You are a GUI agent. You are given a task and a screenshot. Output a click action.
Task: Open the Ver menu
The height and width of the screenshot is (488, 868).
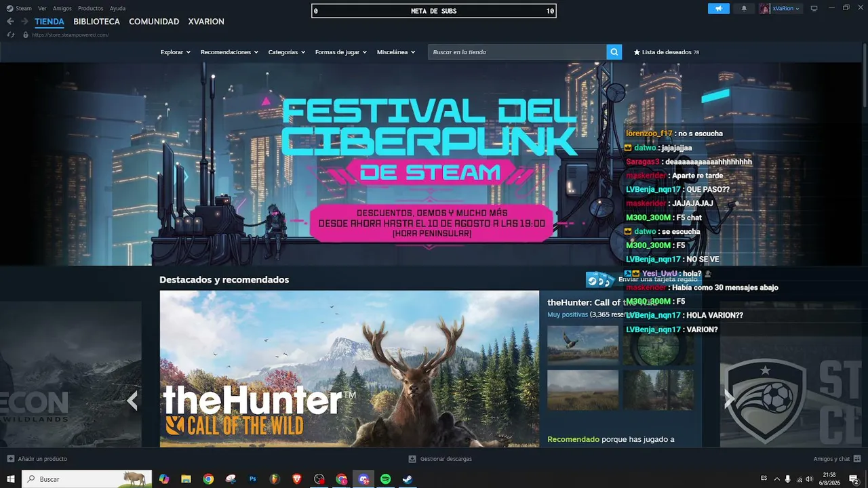click(42, 9)
